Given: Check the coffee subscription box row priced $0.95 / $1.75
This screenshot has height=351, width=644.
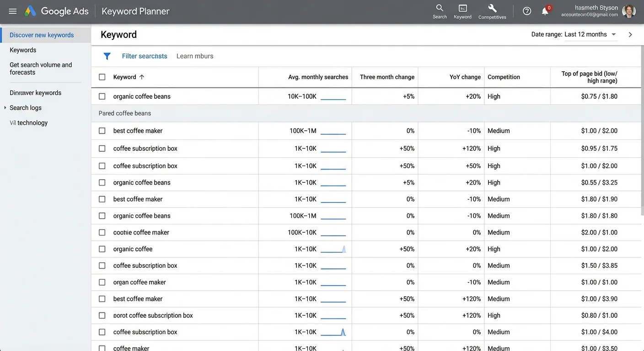Looking at the screenshot, I should pos(102,149).
